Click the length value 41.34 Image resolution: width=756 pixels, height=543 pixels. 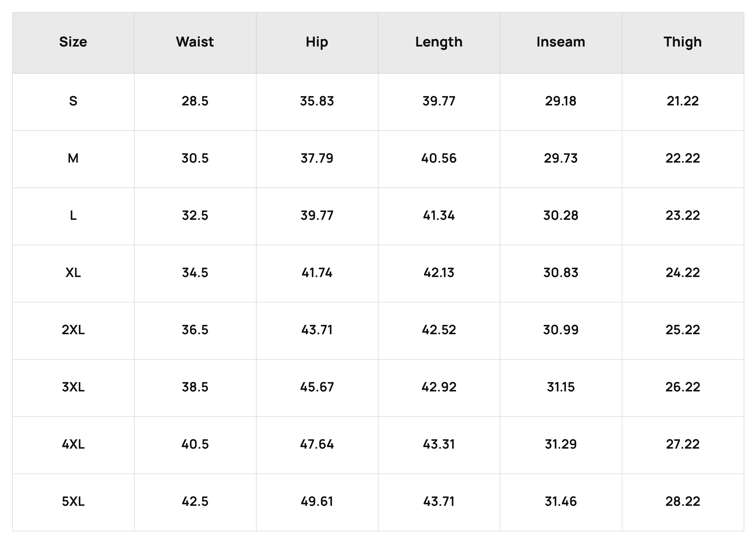point(439,215)
